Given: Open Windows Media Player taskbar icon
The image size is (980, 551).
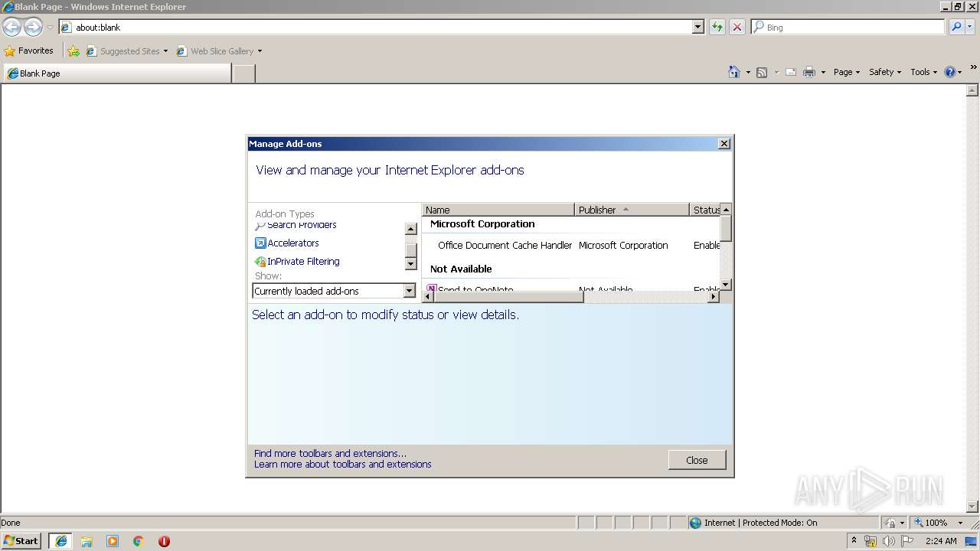Looking at the screenshot, I should [113, 541].
